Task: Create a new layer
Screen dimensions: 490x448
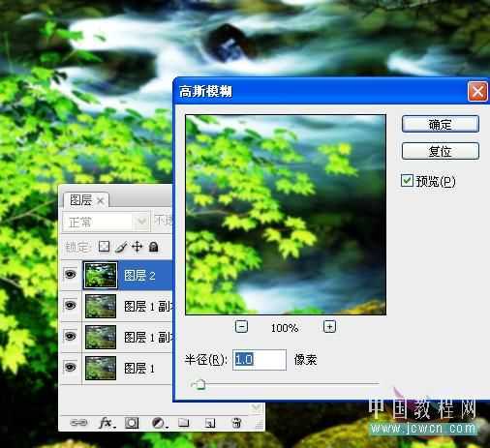Action: point(210,423)
